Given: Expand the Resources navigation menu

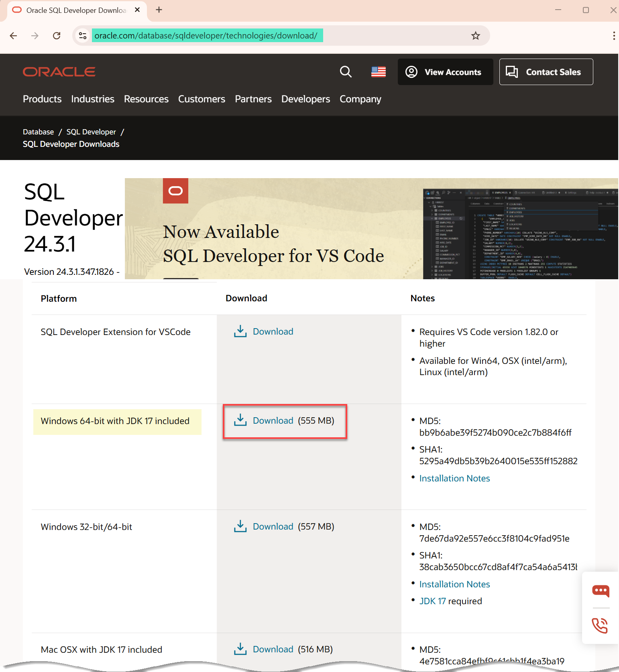Looking at the screenshot, I should (146, 99).
